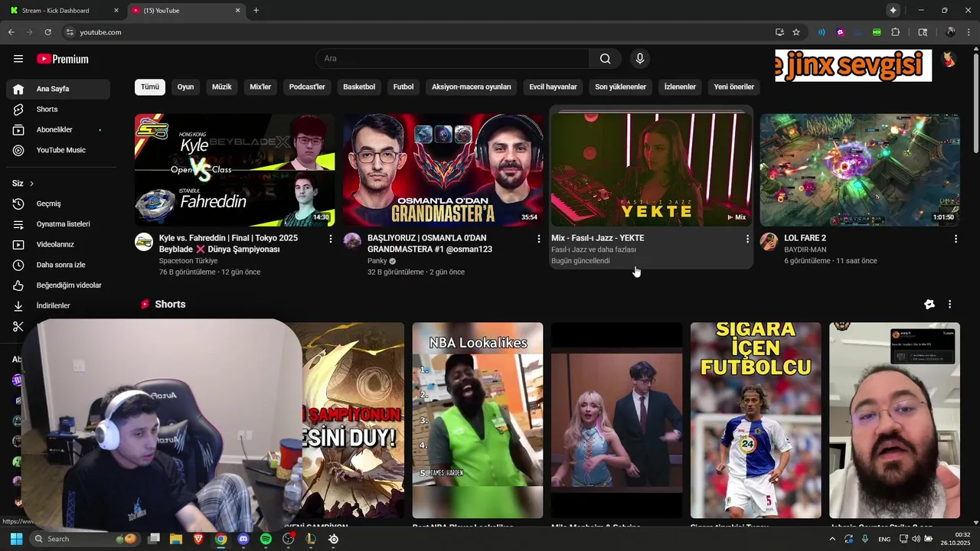
Task: Open Oynatma listeleri in sidebar
Action: [58, 224]
